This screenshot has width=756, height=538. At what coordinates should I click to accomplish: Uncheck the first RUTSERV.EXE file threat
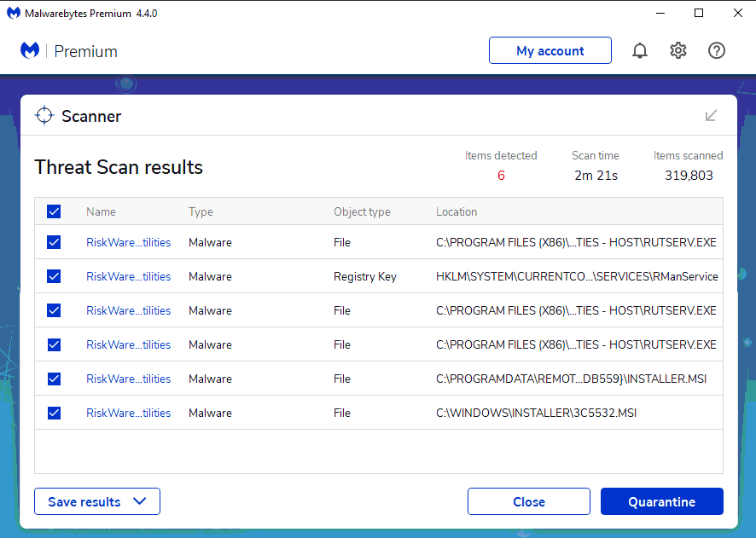[54, 242]
